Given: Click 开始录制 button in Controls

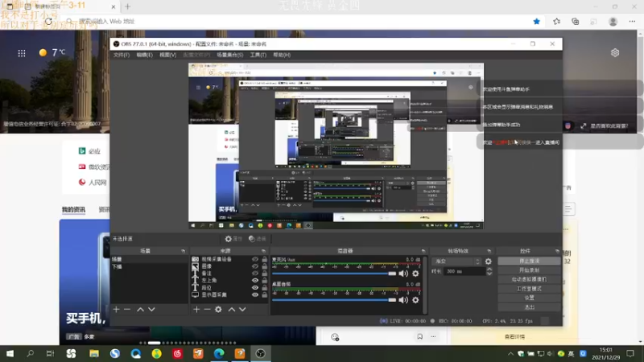Looking at the screenshot, I should [529, 270].
